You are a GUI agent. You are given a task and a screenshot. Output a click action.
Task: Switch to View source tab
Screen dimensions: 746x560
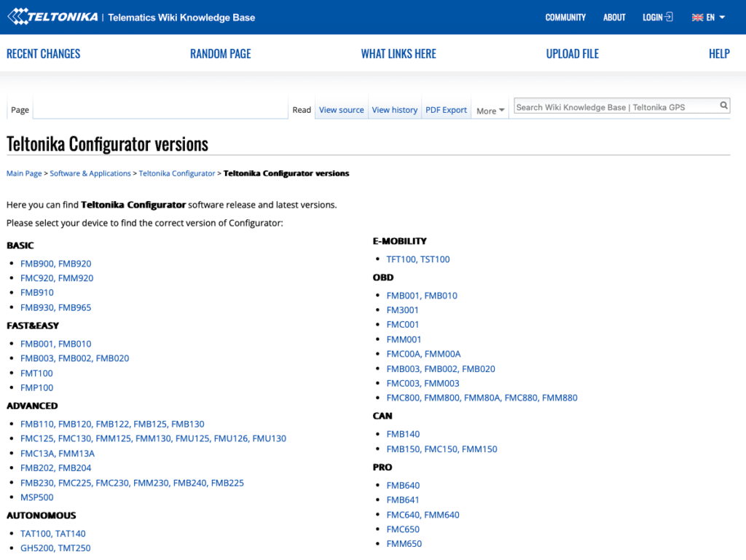click(x=341, y=110)
